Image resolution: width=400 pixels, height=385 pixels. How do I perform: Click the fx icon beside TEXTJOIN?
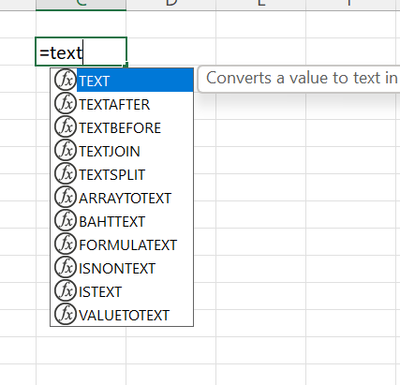[65, 150]
